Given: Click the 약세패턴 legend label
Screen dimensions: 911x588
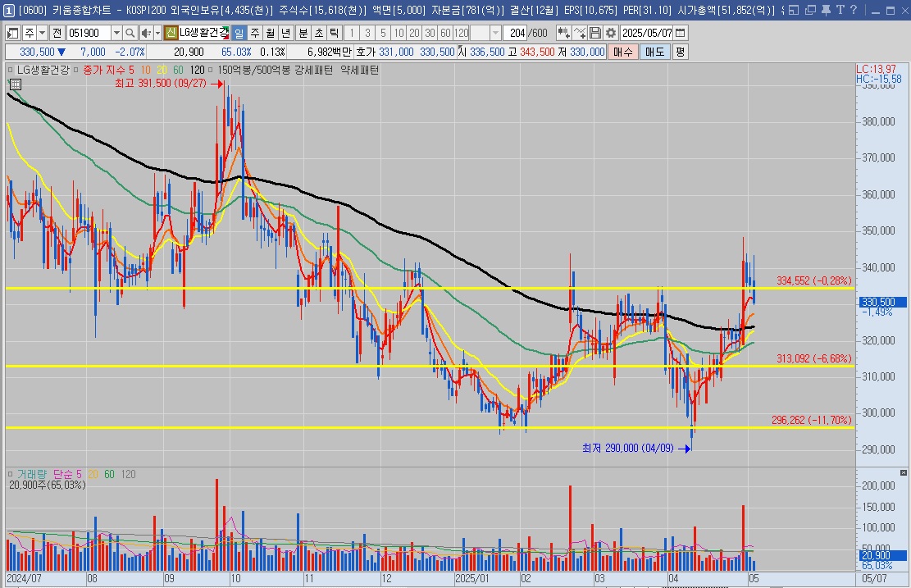Looking at the screenshot, I should pos(360,70).
